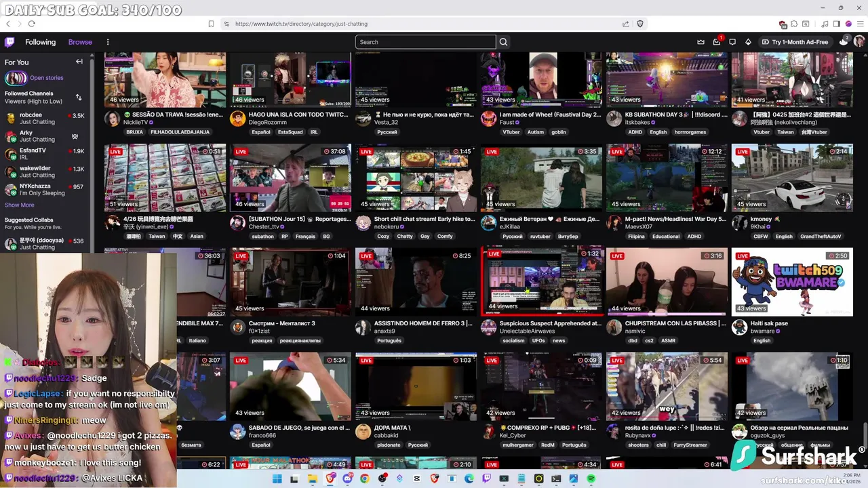Open Windows Start button
868x488 pixels.
pos(277,479)
